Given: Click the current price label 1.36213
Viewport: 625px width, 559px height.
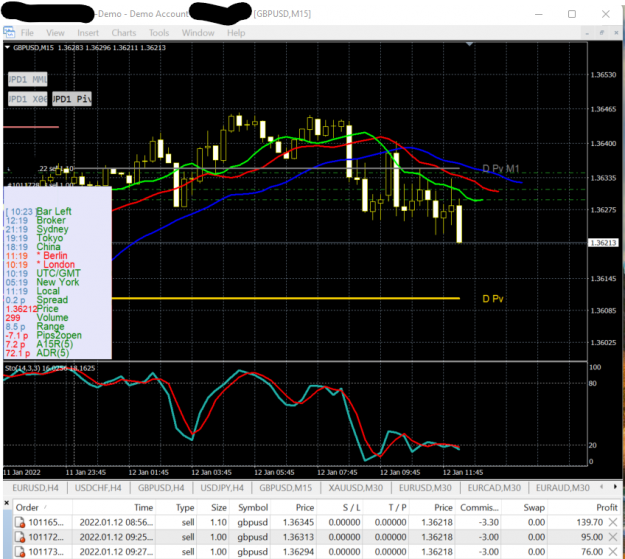Looking at the screenshot, I should pyautogui.click(x=603, y=243).
